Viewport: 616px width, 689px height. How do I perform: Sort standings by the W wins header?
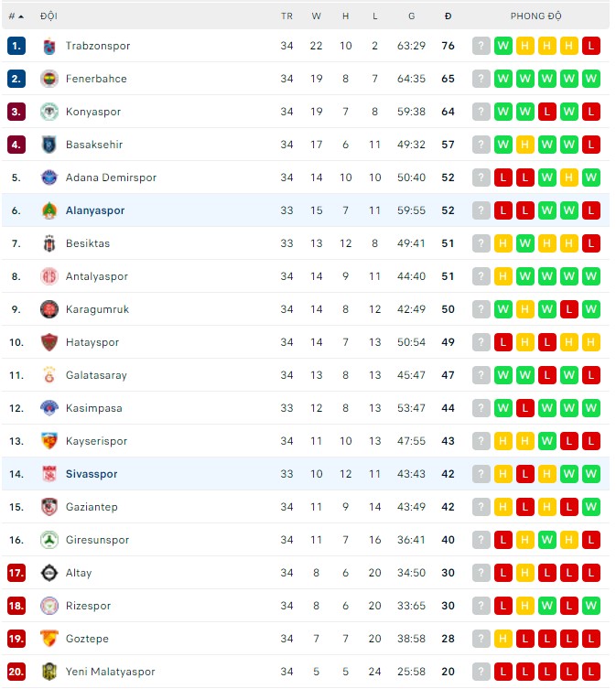(x=317, y=16)
